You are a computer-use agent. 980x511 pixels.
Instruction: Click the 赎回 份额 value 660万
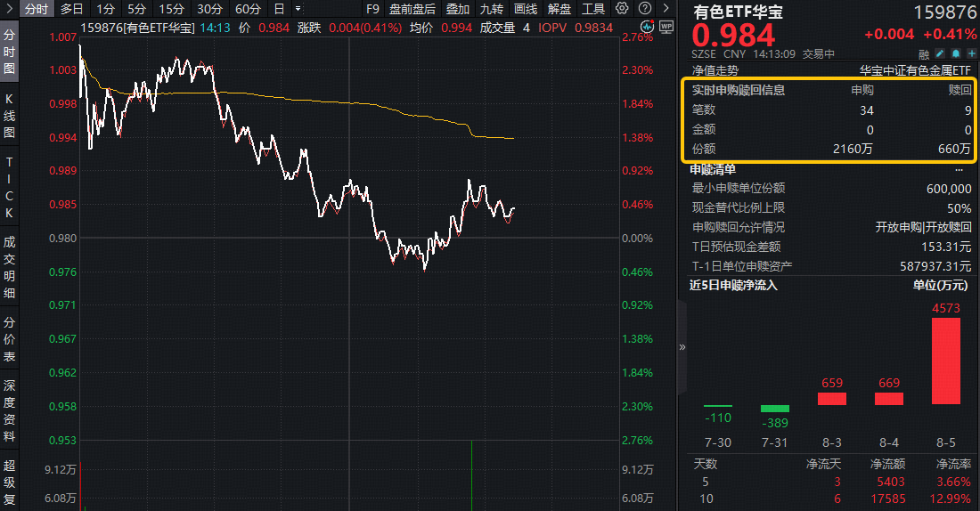pyautogui.click(x=954, y=149)
